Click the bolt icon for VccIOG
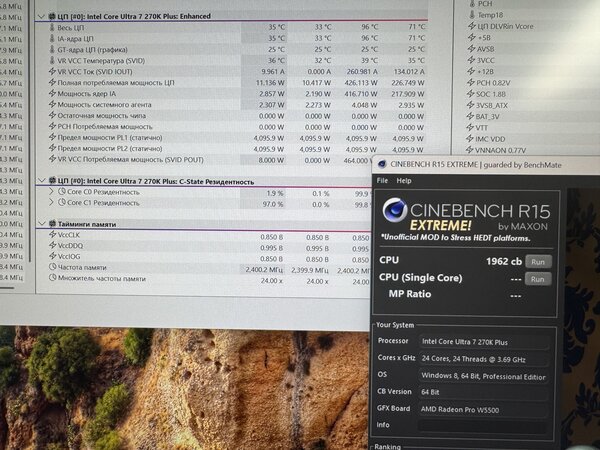 pyautogui.click(x=53, y=256)
